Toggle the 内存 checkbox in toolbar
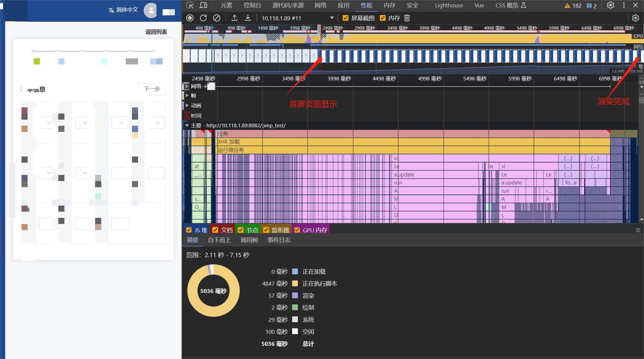The image size is (644, 359). pyautogui.click(x=383, y=18)
